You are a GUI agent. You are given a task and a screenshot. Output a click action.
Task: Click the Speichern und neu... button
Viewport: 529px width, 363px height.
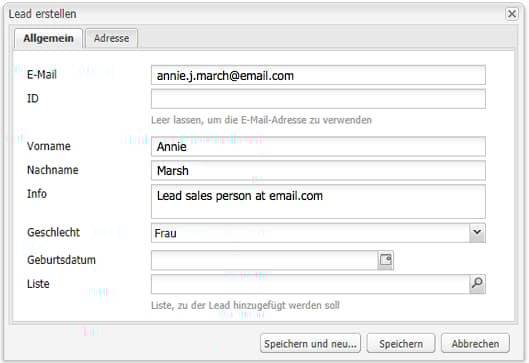[x=310, y=344]
